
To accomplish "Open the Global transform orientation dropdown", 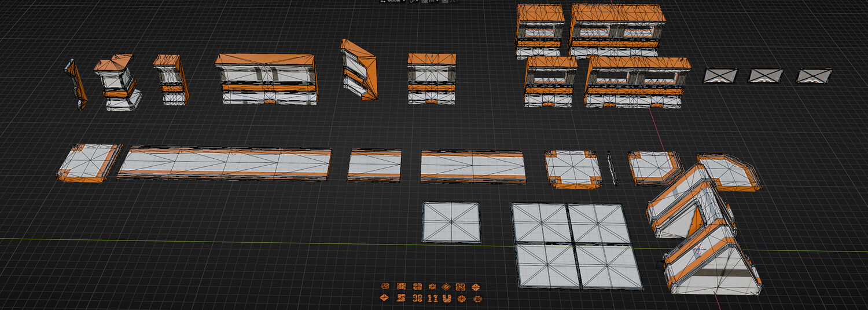I will [393, 1].
